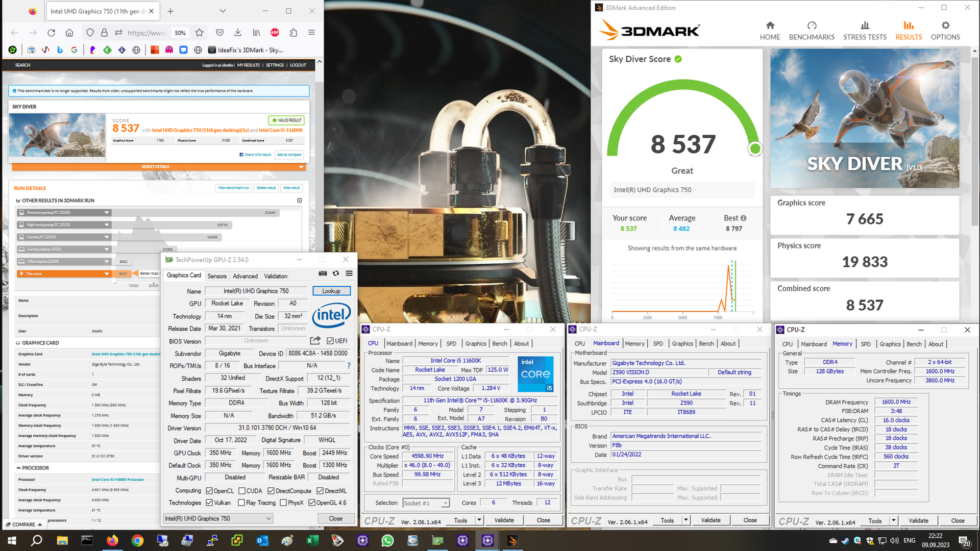Open taskbar search

coord(37,540)
